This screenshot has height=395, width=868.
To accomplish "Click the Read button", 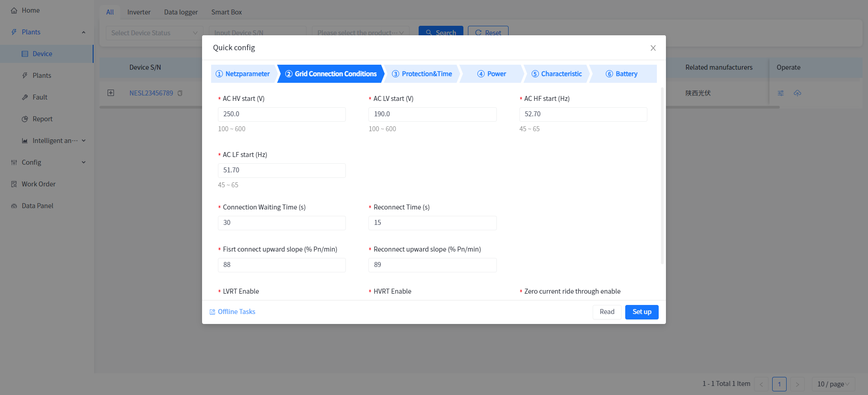I will click(x=607, y=312).
